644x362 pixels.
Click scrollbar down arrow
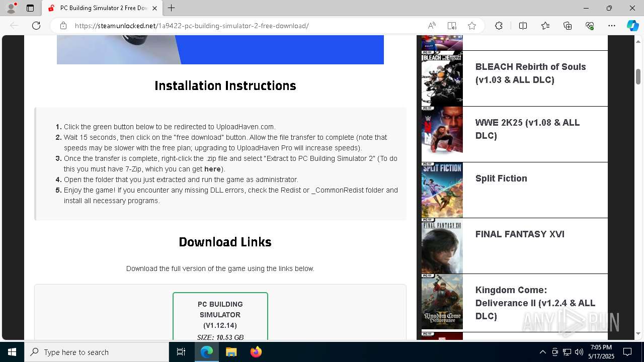tap(638, 334)
